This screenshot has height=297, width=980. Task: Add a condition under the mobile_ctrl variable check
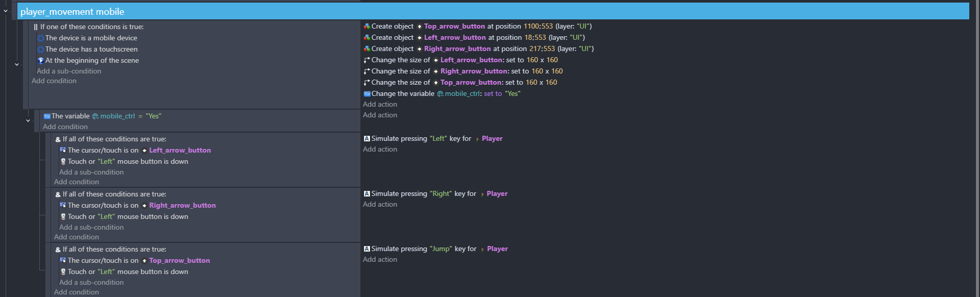coord(65,127)
